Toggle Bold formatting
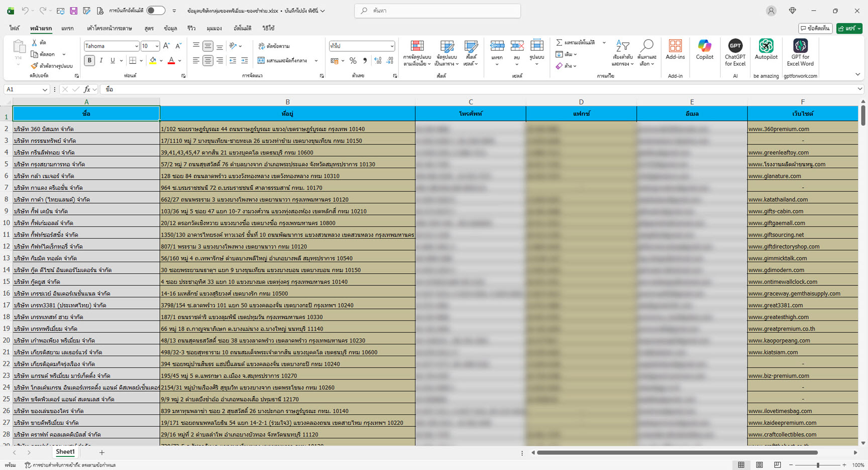This screenshot has height=470, width=868. coord(89,61)
